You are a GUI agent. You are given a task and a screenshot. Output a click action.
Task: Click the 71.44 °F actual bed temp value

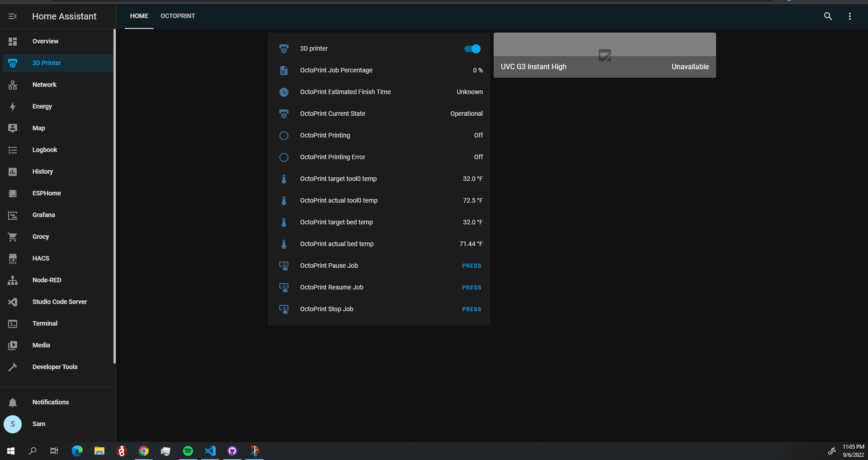tap(471, 244)
